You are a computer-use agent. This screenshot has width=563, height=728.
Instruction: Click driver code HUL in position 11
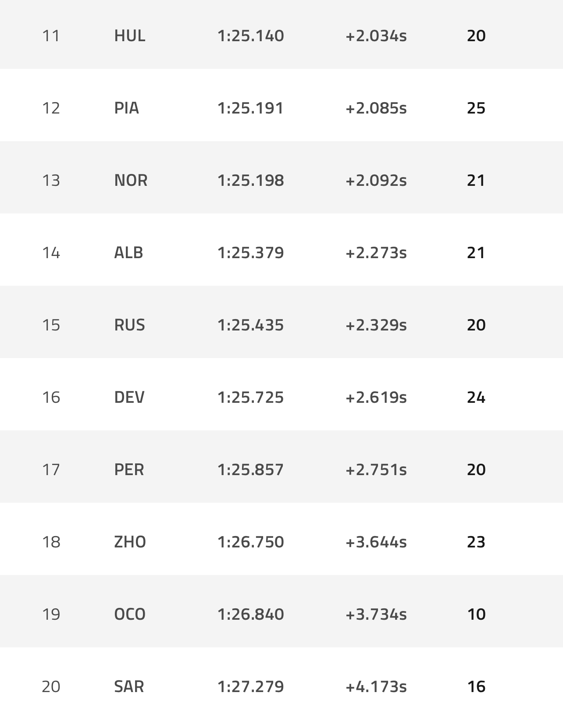tap(129, 36)
